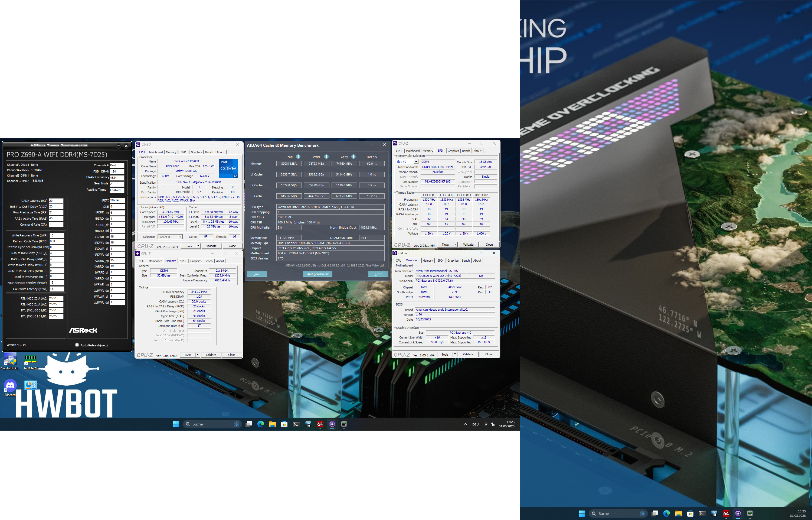
Task: Click the DRAM Frequency field showing 4824
Action: (117, 178)
